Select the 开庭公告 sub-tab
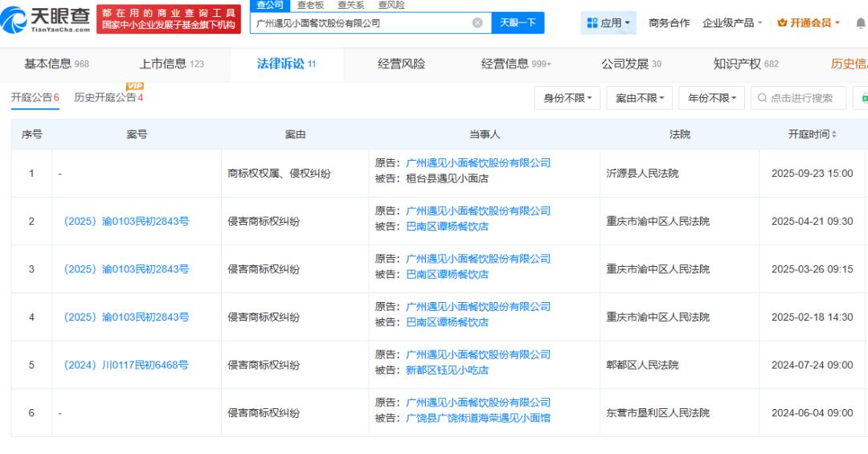868x454 pixels. (x=35, y=97)
